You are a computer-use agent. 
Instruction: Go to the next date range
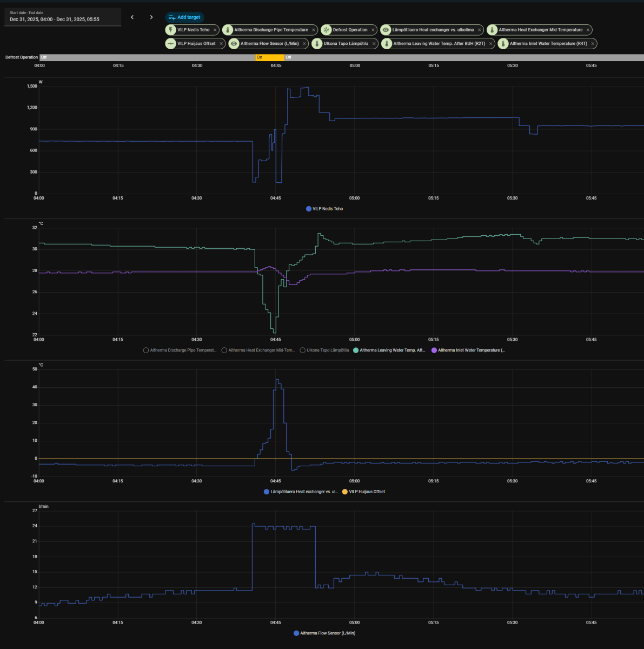pos(151,17)
